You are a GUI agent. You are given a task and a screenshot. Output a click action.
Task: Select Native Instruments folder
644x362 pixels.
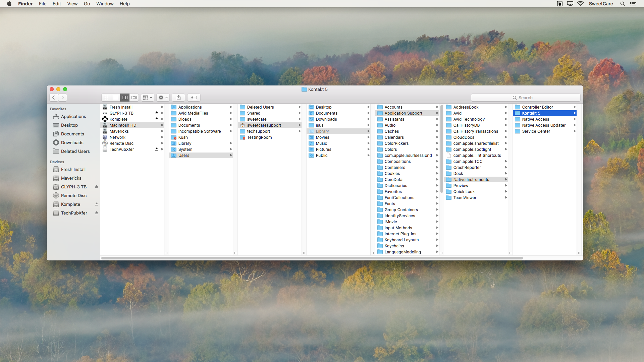476,179
